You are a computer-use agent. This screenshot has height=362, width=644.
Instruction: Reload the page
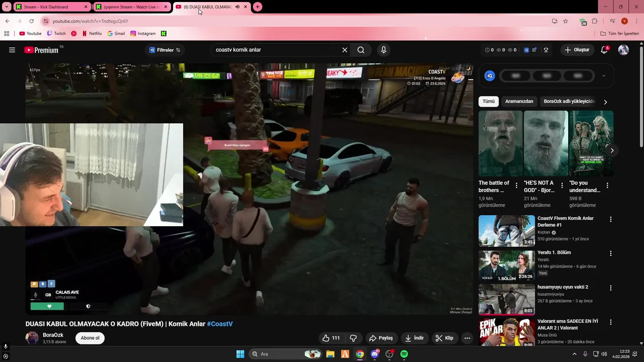point(31,21)
